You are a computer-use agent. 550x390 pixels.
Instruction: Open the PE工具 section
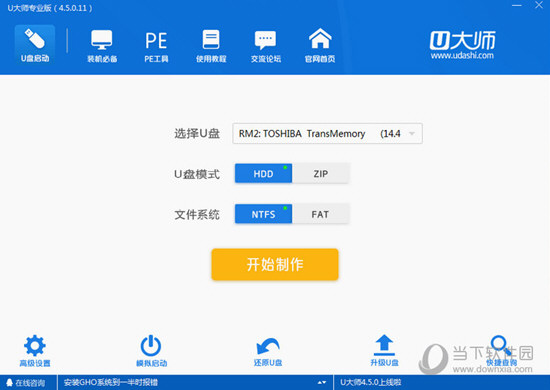tap(156, 47)
